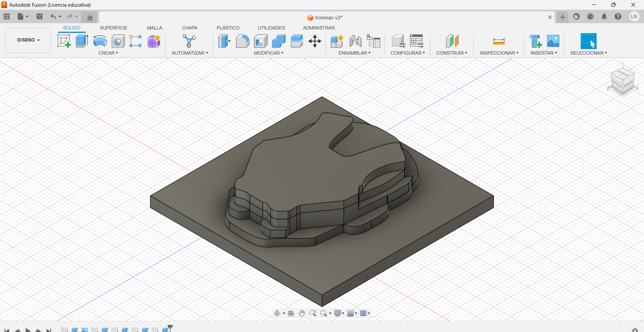This screenshot has height=332, width=644.
Task: Activate the Select tool icon
Action: pyautogui.click(x=588, y=41)
